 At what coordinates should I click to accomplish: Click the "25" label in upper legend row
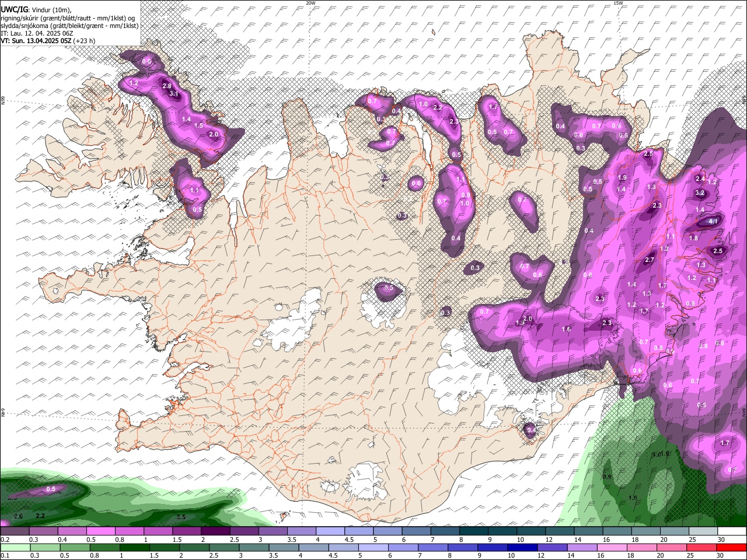coord(693,540)
